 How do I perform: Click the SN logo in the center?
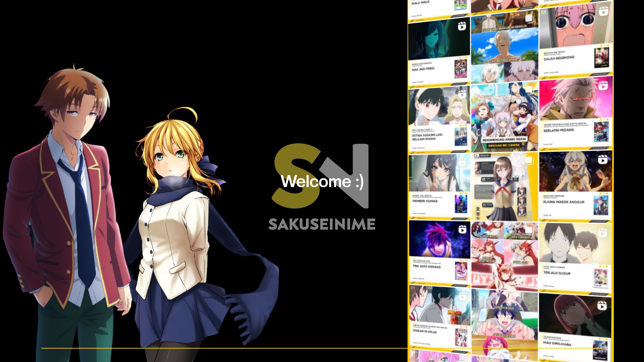pos(320,176)
